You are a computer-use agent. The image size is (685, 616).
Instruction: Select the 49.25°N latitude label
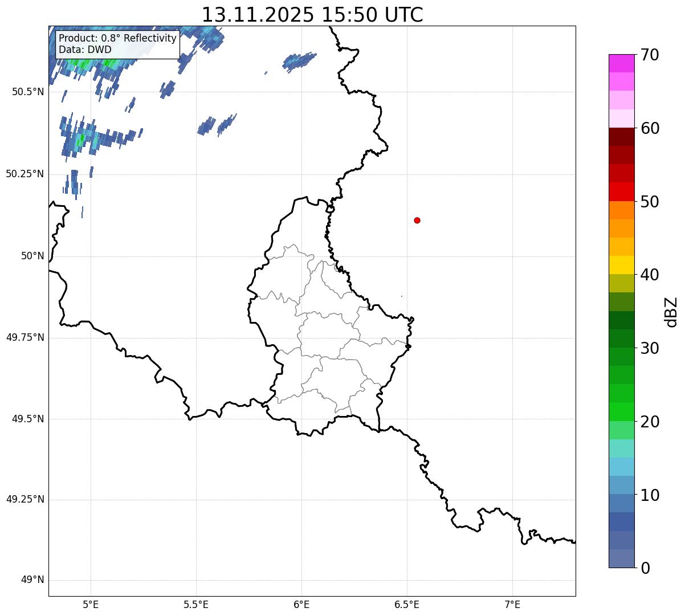click(x=25, y=499)
